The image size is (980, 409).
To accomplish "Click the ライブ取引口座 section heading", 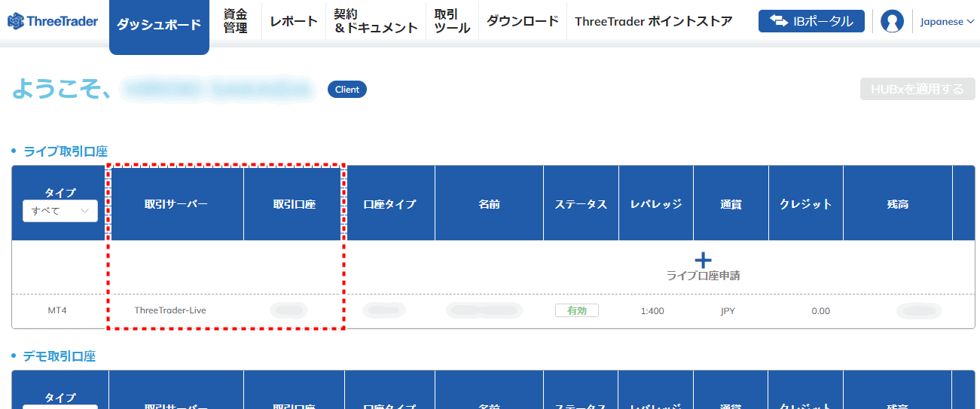I will click(x=66, y=151).
